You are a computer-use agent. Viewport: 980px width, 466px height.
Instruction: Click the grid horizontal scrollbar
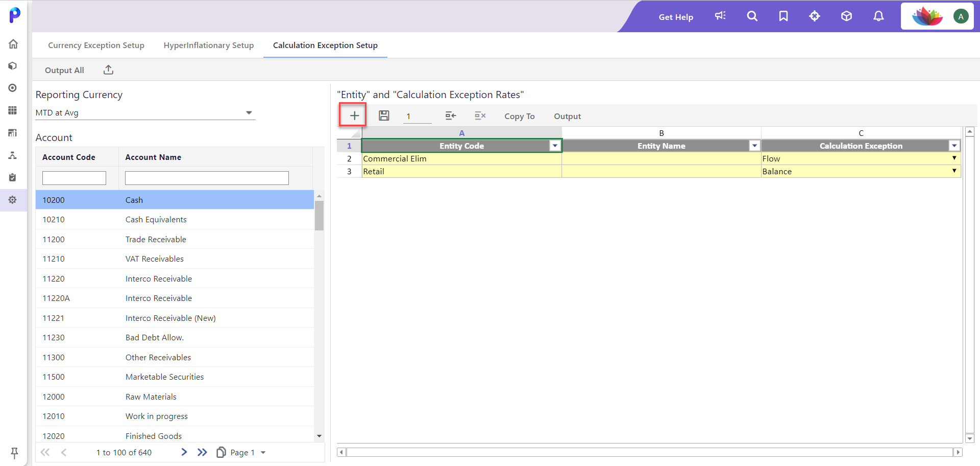click(x=649, y=452)
